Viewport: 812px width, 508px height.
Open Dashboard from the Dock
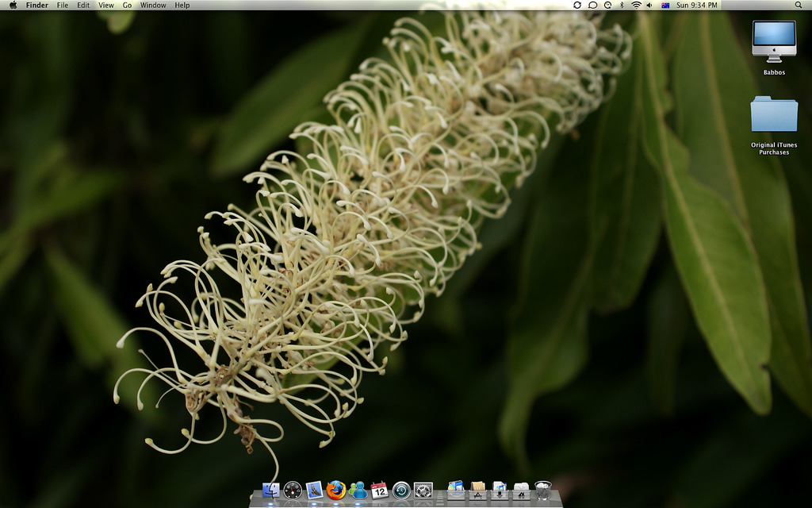click(x=293, y=490)
